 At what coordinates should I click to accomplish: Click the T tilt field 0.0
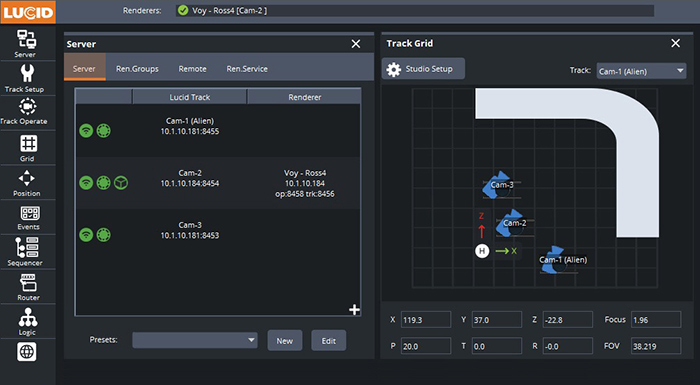pyautogui.click(x=496, y=346)
